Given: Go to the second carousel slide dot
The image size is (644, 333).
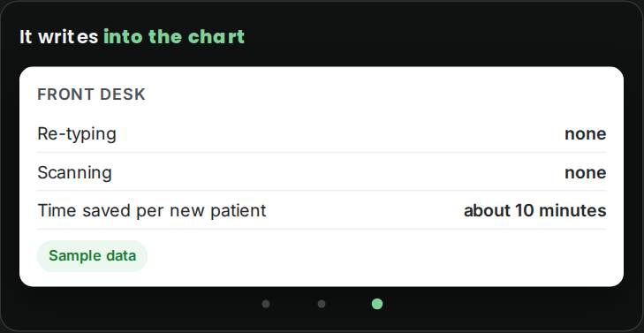Looking at the screenshot, I should point(322,304).
